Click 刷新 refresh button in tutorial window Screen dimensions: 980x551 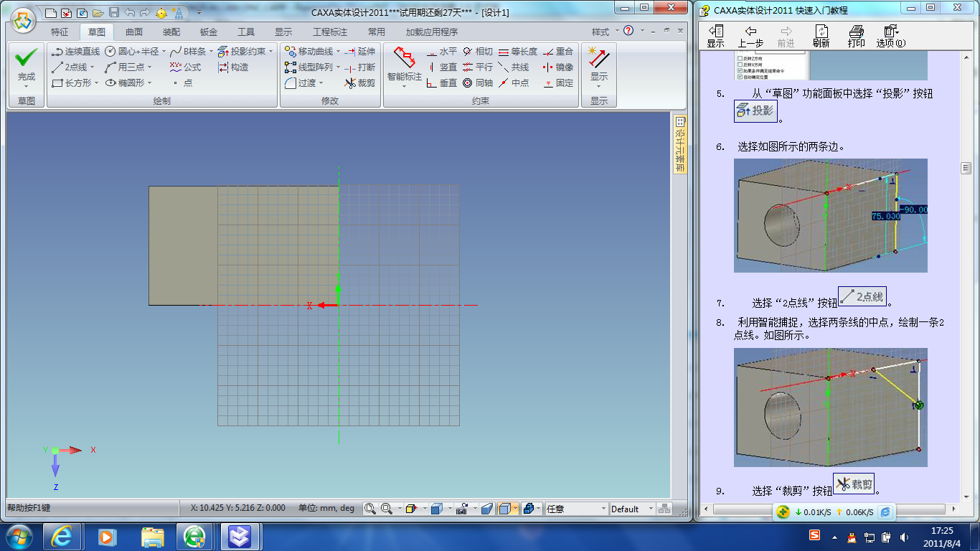pyautogui.click(x=821, y=37)
